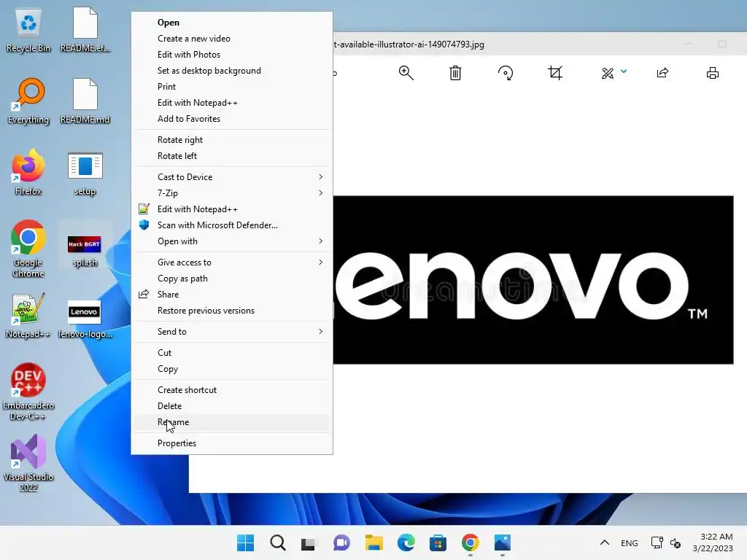
Task: Choose Properties in the context menu
Action: [x=232, y=443]
